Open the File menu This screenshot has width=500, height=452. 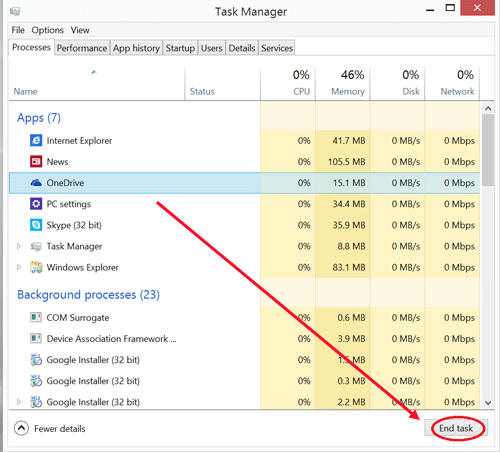pos(18,30)
